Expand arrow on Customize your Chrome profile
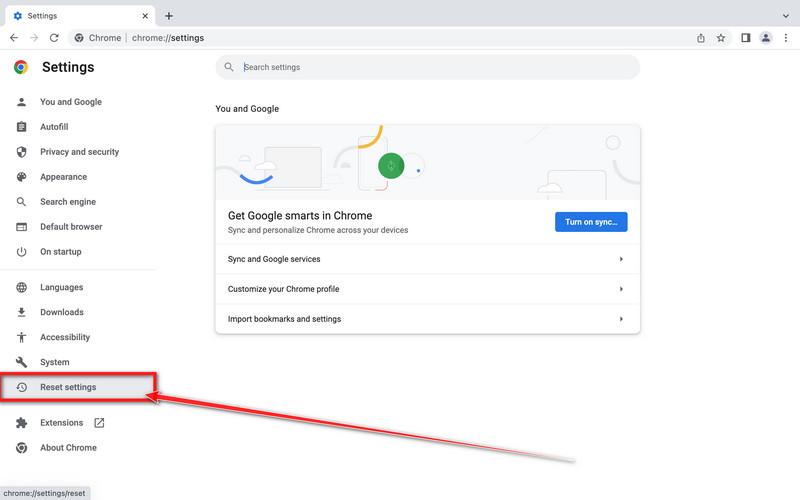Viewport: 800px width, 500px height. [x=621, y=289]
